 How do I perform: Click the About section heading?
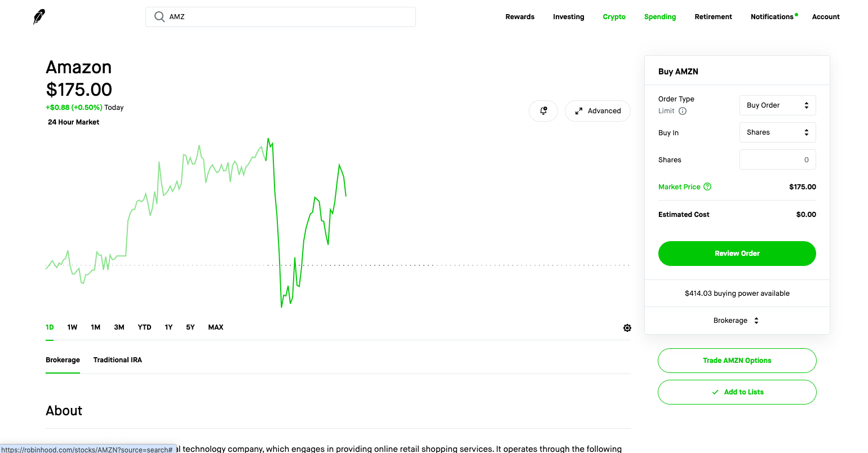click(x=64, y=411)
